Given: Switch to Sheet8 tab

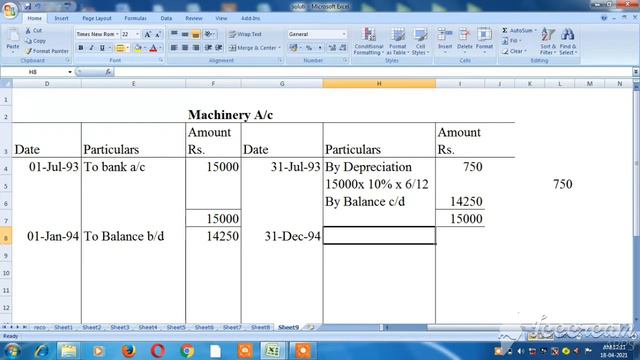Looking at the screenshot, I should click(x=260, y=327).
